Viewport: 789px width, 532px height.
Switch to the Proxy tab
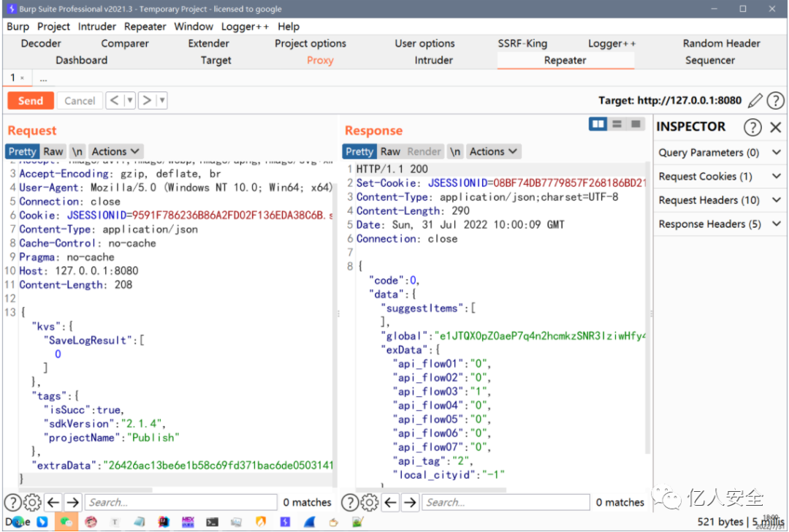point(320,61)
